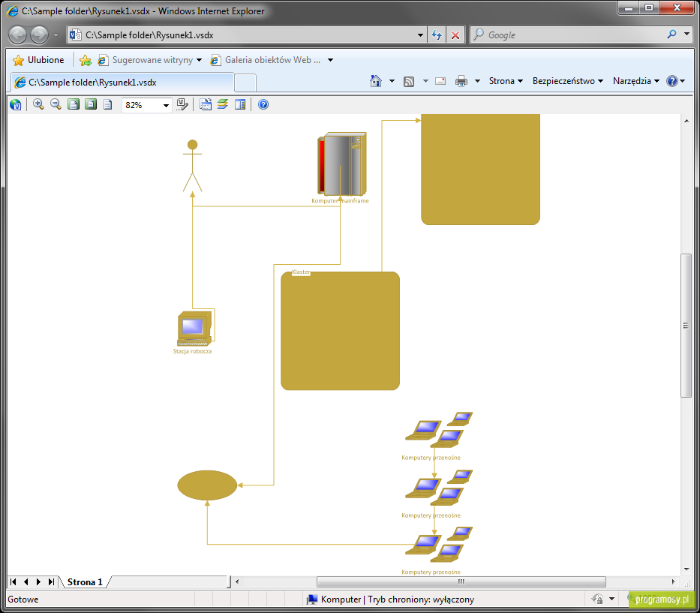Click the vertical scrollbar thumb
The width and height of the screenshot is (700, 613).
[x=686, y=326]
